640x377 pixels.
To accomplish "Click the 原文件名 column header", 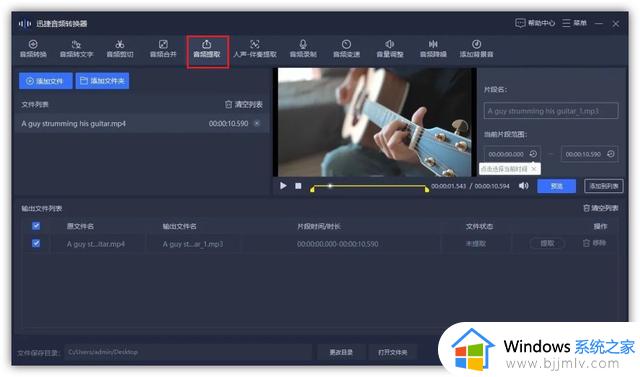I will 80,226.
